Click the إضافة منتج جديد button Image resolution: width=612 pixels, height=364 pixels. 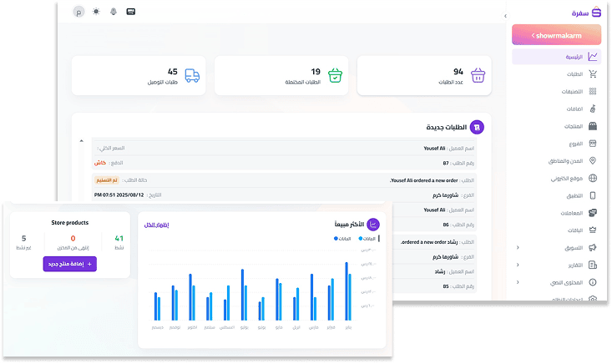[69, 264]
